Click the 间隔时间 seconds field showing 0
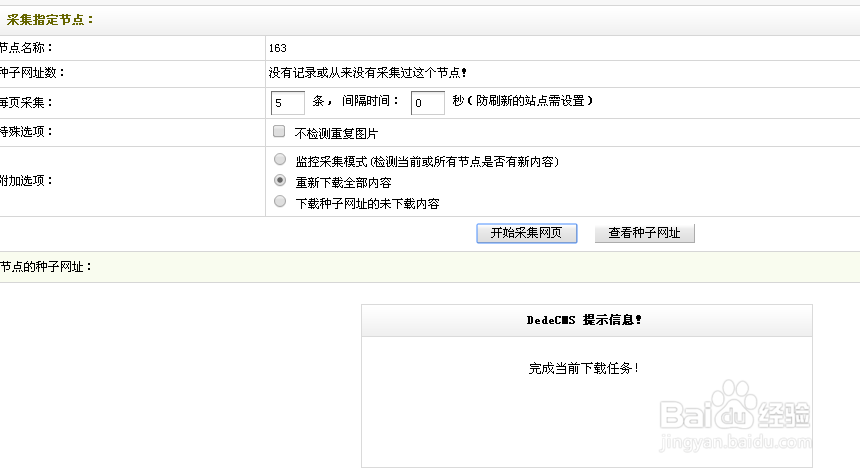Viewport: 860px width, 472px height. pyautogui.click(x=427, y=103)
